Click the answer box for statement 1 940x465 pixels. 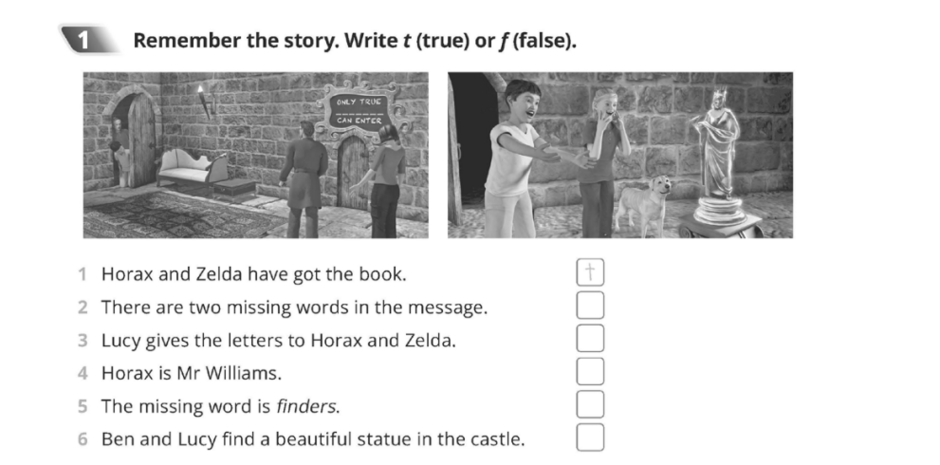pyautogui.click(x=590, y=273)
